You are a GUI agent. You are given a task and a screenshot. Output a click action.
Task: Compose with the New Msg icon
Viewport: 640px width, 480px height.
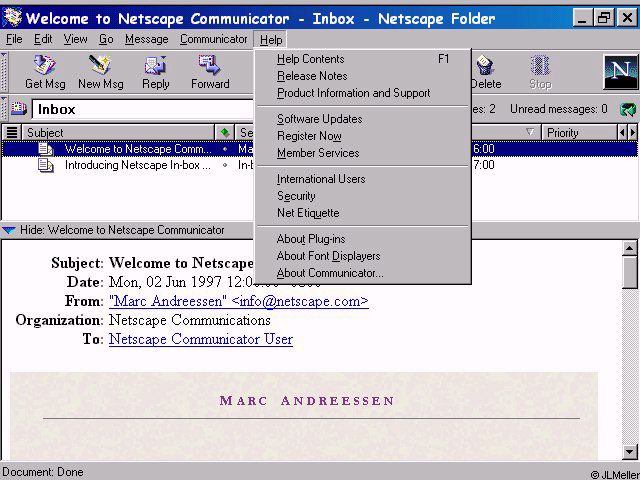point(100,65)
